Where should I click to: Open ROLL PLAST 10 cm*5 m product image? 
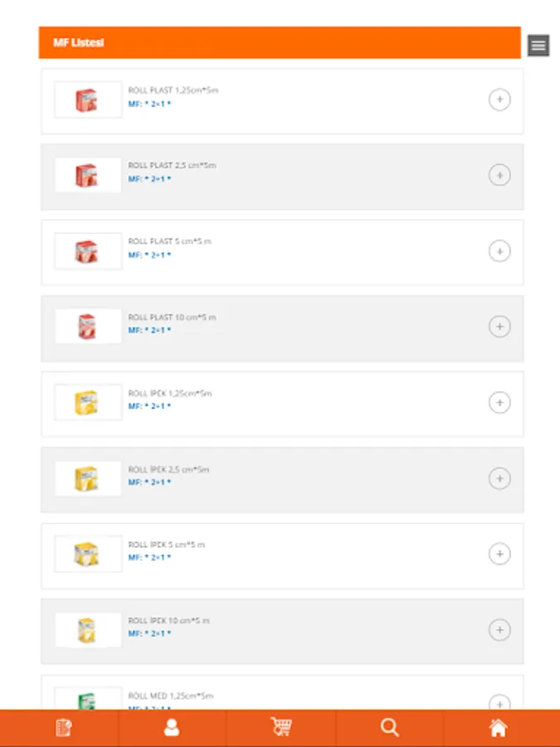point(88,327)
